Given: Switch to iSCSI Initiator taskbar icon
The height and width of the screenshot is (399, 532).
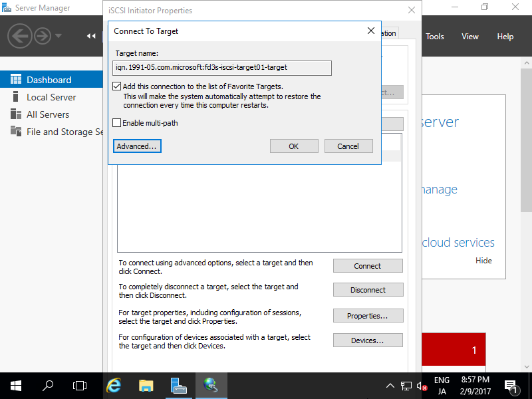Looking at the screenshot, I should [211, 386].
